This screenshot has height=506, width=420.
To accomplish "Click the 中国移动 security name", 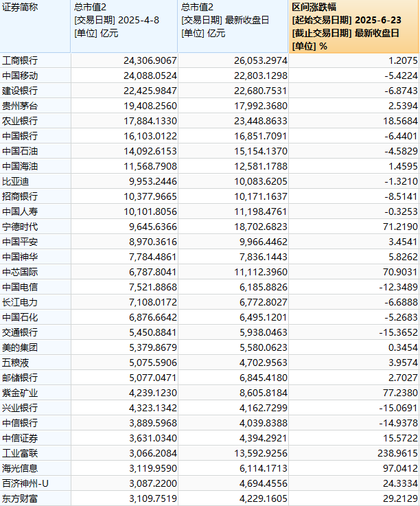I will pos(20,76).
